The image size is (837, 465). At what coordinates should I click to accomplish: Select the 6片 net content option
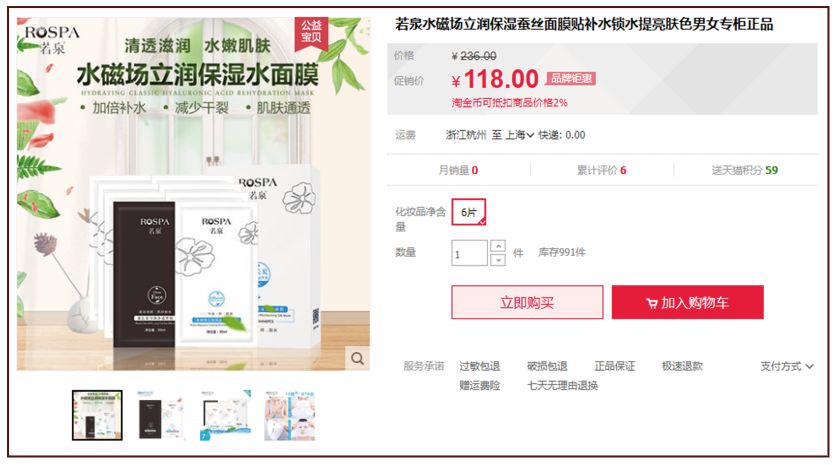coord(469,212)
